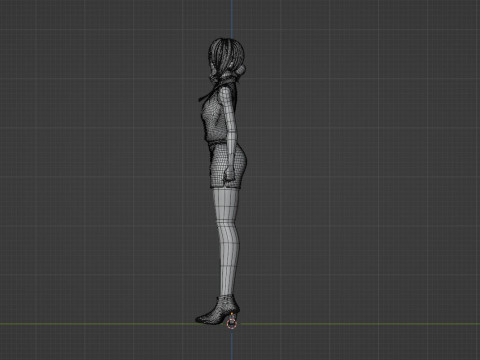Click the scarf around the neck
This screenshot has height=360, width=480.
(223, 83)
